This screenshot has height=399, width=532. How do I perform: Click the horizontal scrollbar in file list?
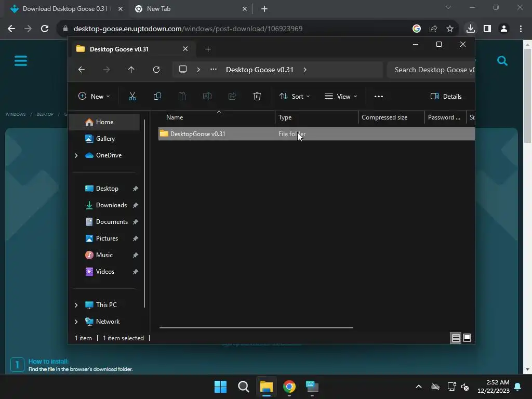[x=256, y=328]
